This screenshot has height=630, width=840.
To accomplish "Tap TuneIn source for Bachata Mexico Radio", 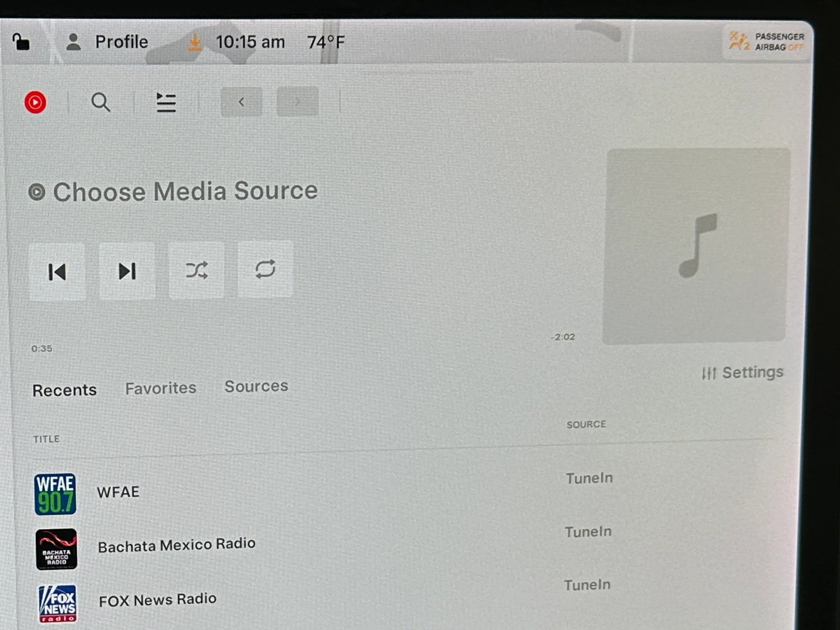I will 588,532.
